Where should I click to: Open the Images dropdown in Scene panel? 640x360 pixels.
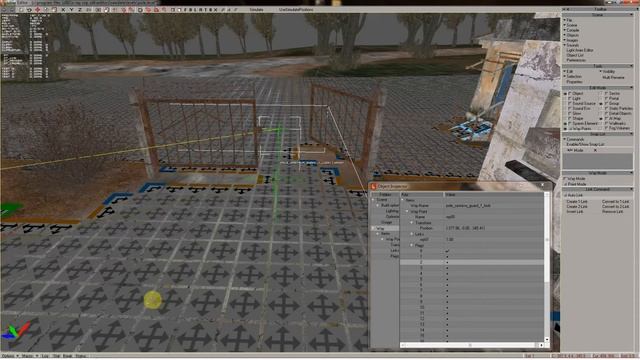[572, 40]
